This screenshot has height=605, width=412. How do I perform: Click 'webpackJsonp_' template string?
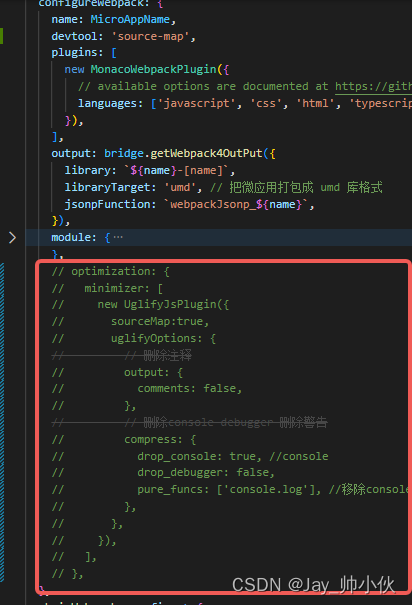pos(213,204)
